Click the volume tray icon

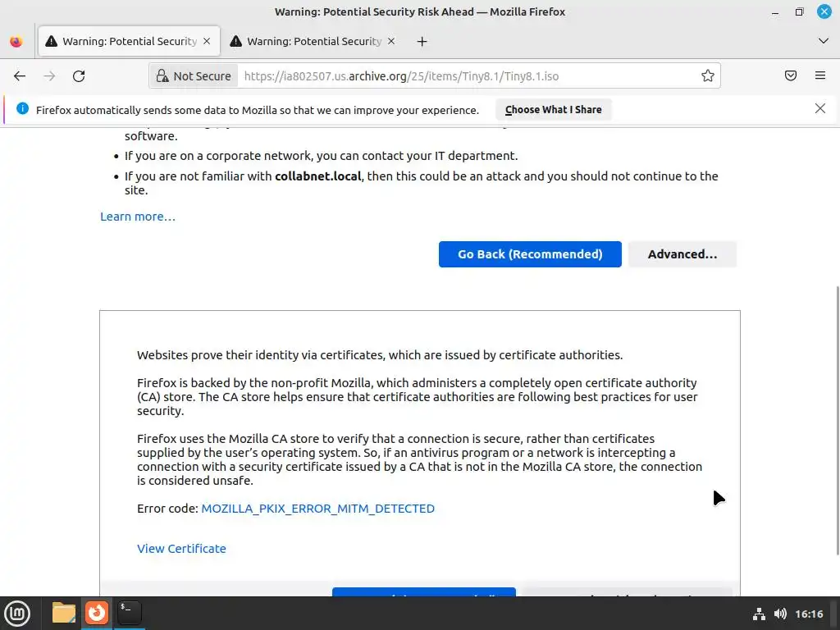[x=781, y=614]
